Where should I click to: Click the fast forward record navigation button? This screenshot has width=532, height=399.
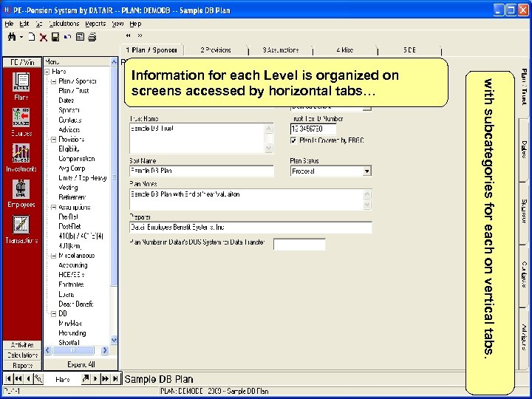point(105,378)
